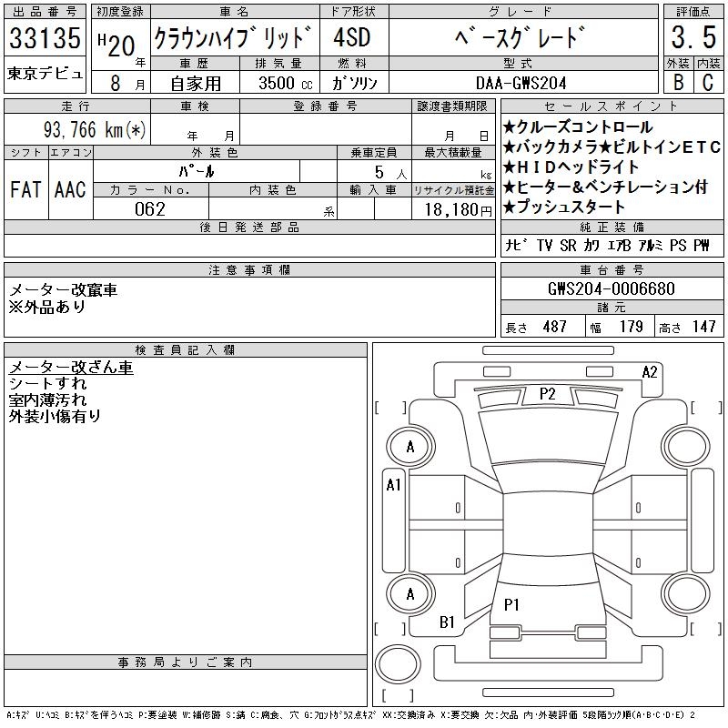Click the overall evaluation score 3.5

pyautogui.click(x=693, y=37)
